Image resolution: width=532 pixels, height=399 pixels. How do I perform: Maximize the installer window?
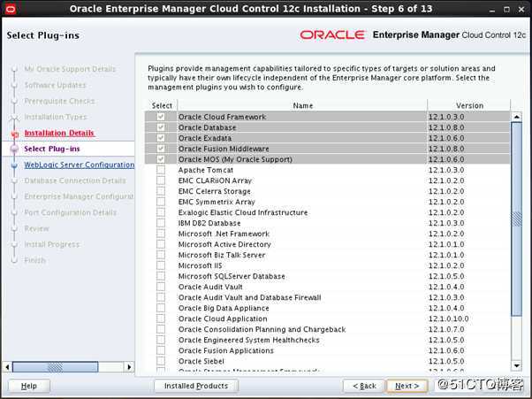tap(506, 10)
